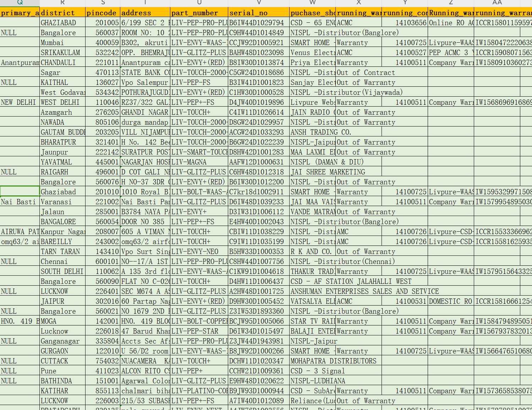Click the Mumbai district cell
The height and width of the screenshot is (410, 532).
coord(62,43)
